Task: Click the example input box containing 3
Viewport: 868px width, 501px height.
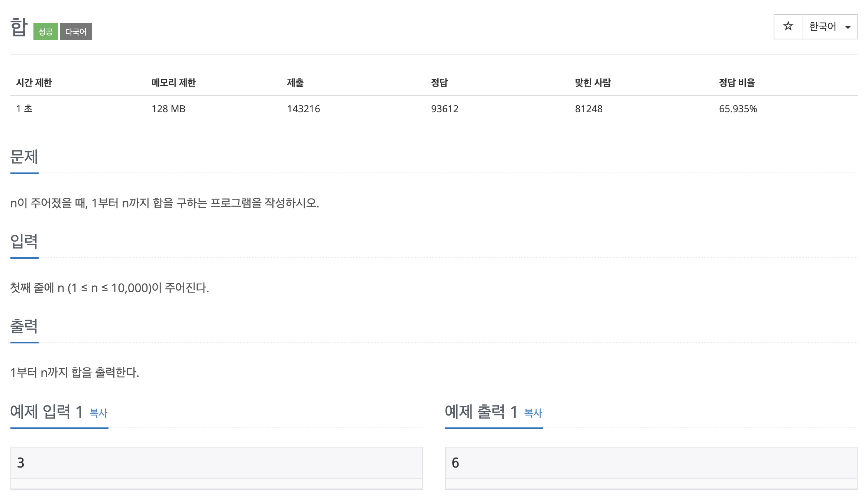Action: pyautogui.click(x=216, y=463)
